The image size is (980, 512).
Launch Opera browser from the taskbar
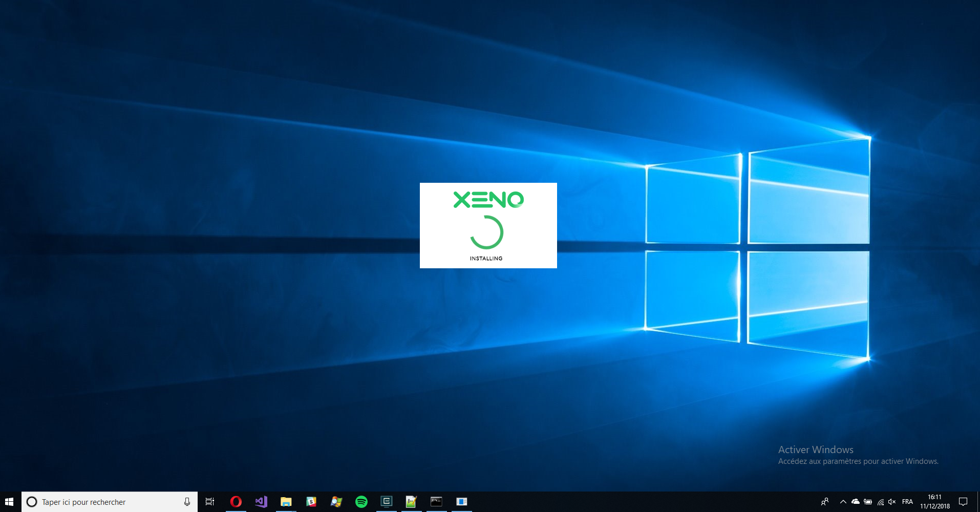click(236, 502)
